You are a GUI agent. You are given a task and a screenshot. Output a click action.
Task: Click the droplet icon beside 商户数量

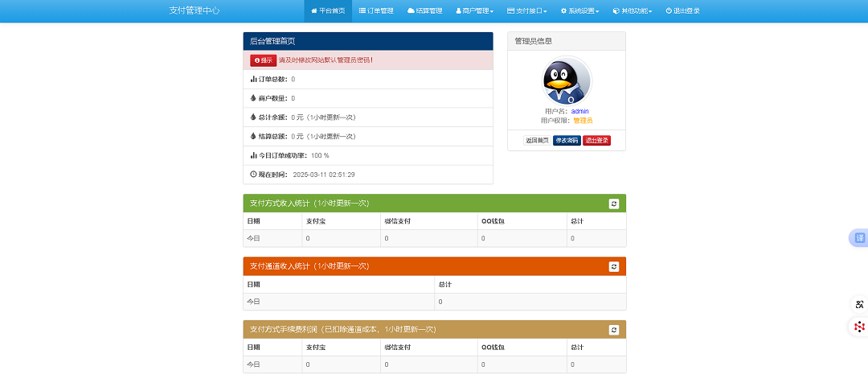253,98
